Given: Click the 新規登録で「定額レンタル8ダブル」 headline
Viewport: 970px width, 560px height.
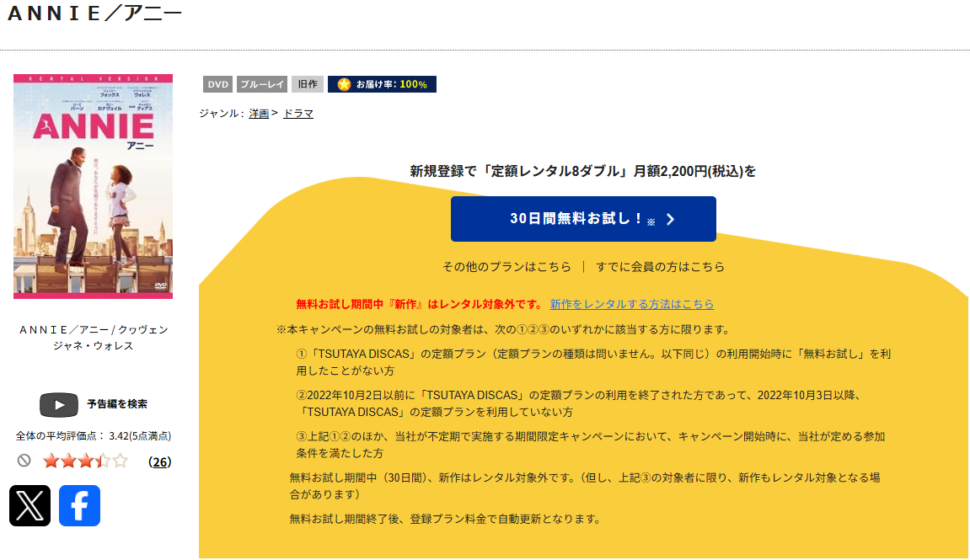Looking at the screenshot, I should click(582, 171).
